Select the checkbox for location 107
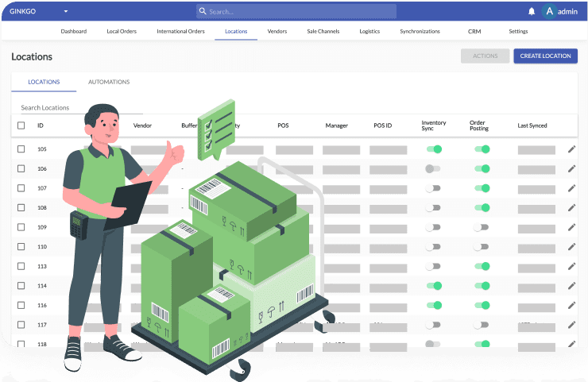 21,188
